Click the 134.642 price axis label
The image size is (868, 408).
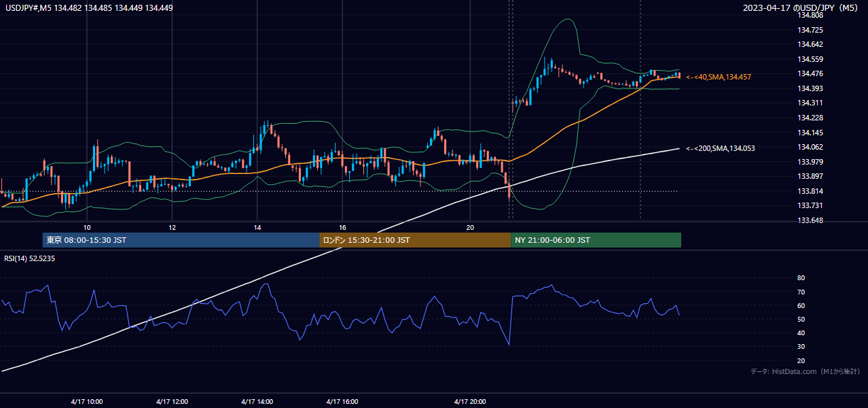(x=810, y=44)
